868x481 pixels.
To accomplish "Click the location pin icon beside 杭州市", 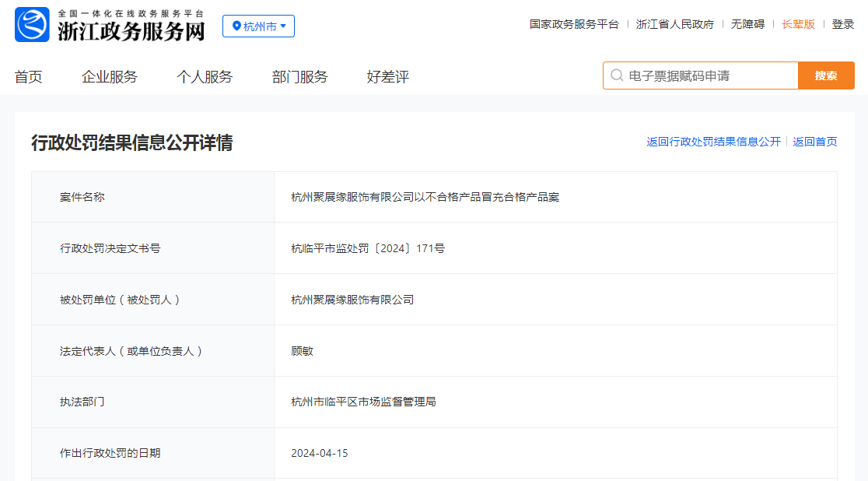I will pos(236,26).
